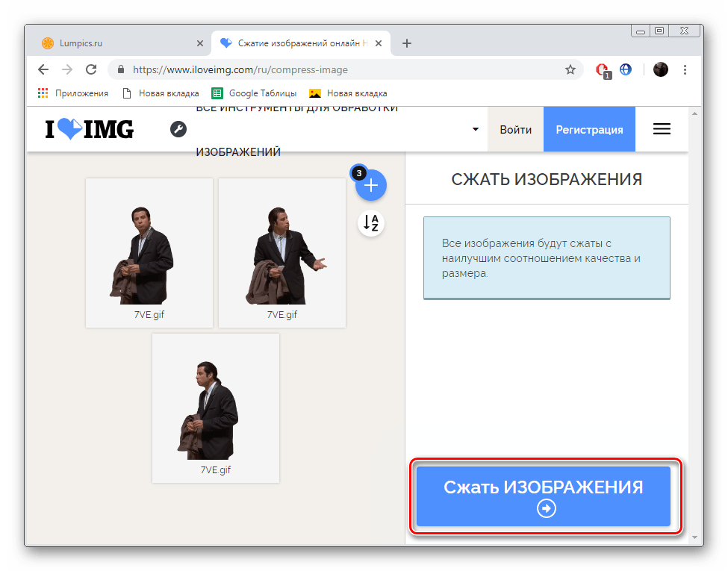The height and width of the screenshot is (571, 728).
Task: Open Новая вкладка bookmark with picture icon
Action: click(348, 93)
